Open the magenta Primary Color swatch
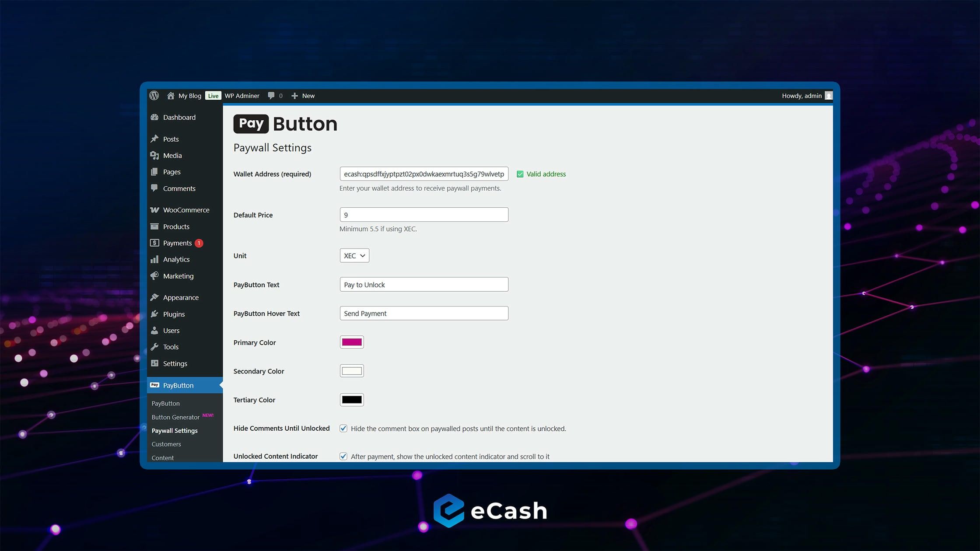This screenshot has width=980, height=551. pyautogui.click(x=352, y=342)
